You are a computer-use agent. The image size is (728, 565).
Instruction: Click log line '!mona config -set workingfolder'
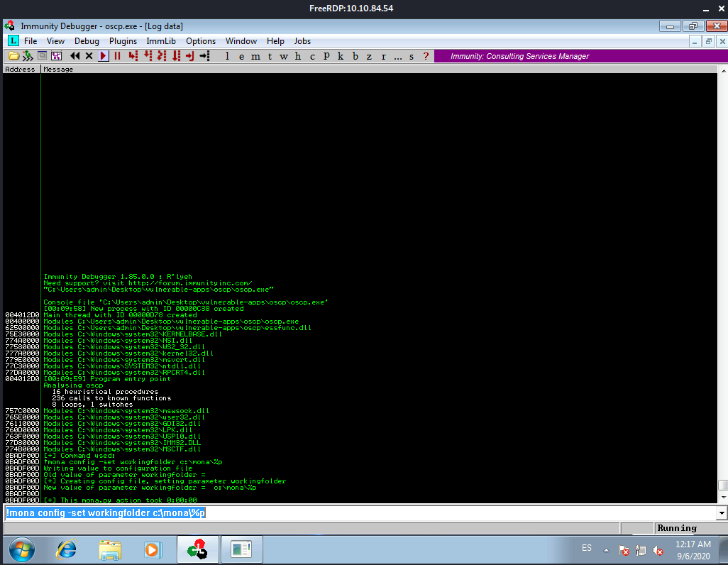(133, 462)
